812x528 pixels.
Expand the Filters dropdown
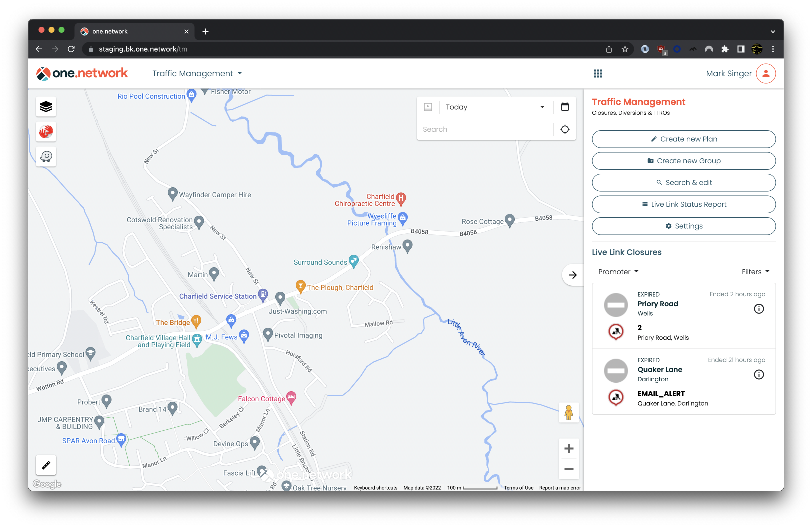click(x=756, y=272)
